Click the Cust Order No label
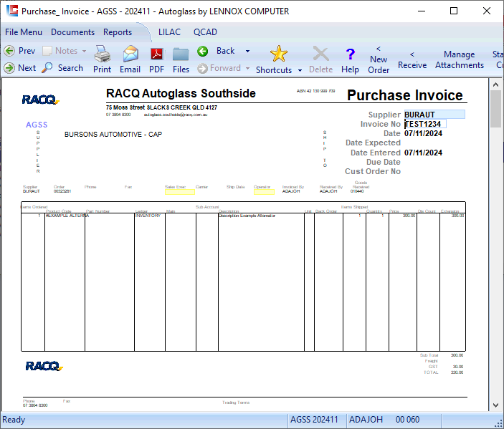504x429 pixels. pos(373,171)
